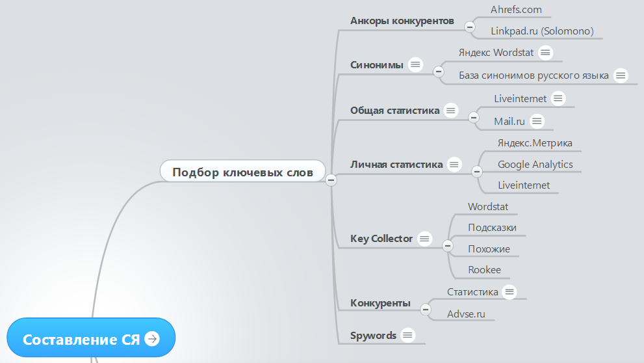Click the Mail.ru subtopic

(509, 122)
